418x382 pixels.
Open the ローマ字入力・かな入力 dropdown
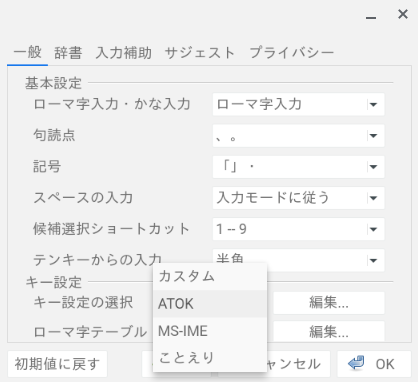pos(298,104)
